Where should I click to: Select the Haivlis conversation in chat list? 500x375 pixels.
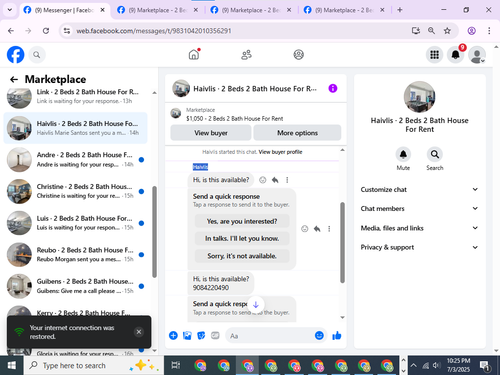tap(75, 128)
